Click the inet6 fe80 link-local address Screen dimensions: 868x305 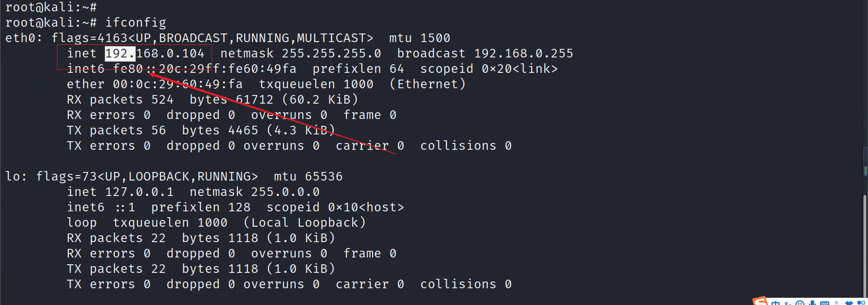pyautogui.click(x=205, y=69)
